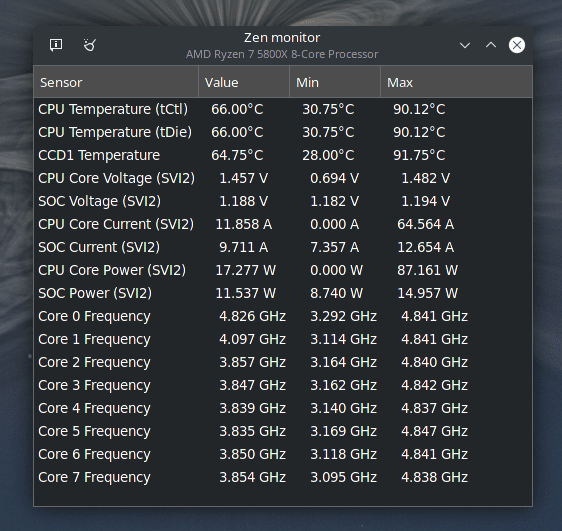Click the 17.277 W core power value
Screen dimensions: 562x531
[246, 270]
